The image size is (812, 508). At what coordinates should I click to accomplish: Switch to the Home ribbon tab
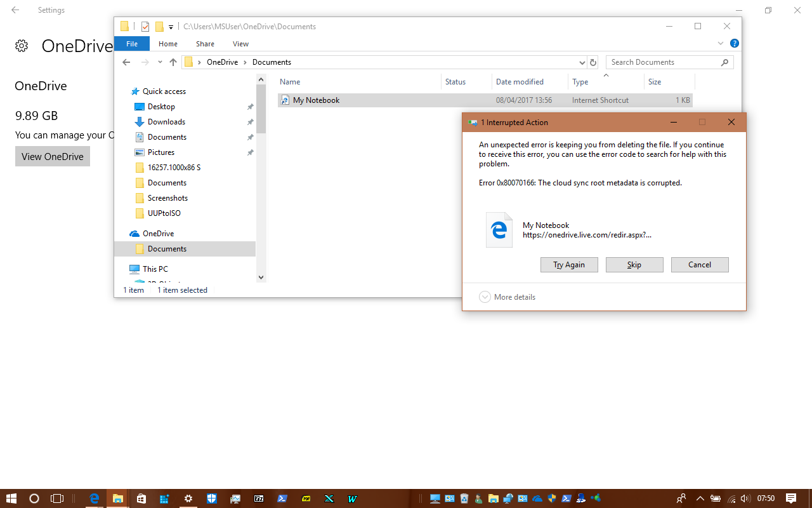point(168,44)
